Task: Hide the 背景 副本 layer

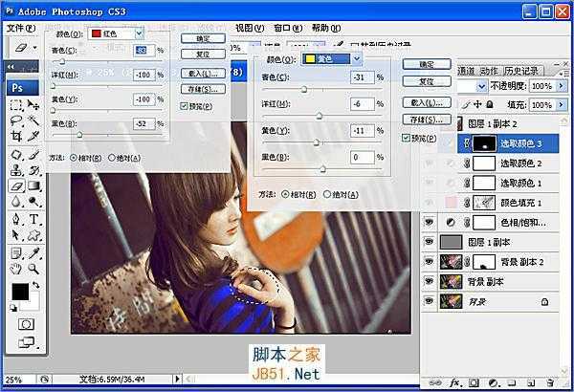Action: coord(429,281)
